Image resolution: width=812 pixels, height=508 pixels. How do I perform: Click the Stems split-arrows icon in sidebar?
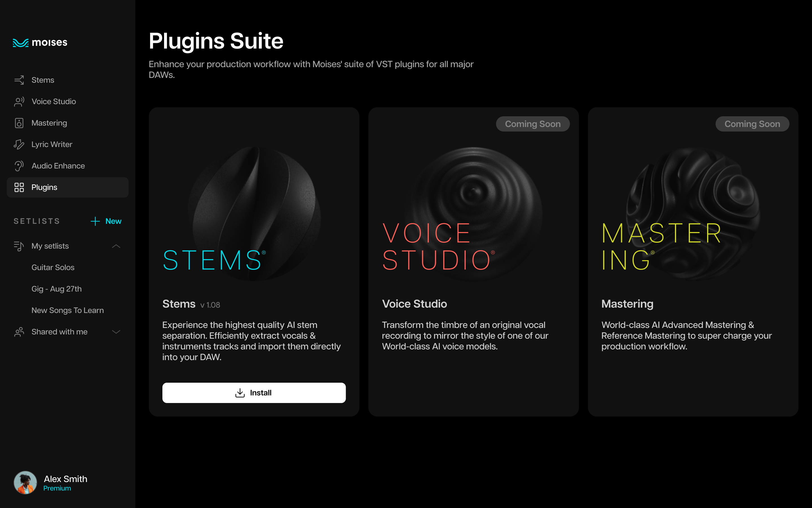pyautogui.click(x=19, y=80)
